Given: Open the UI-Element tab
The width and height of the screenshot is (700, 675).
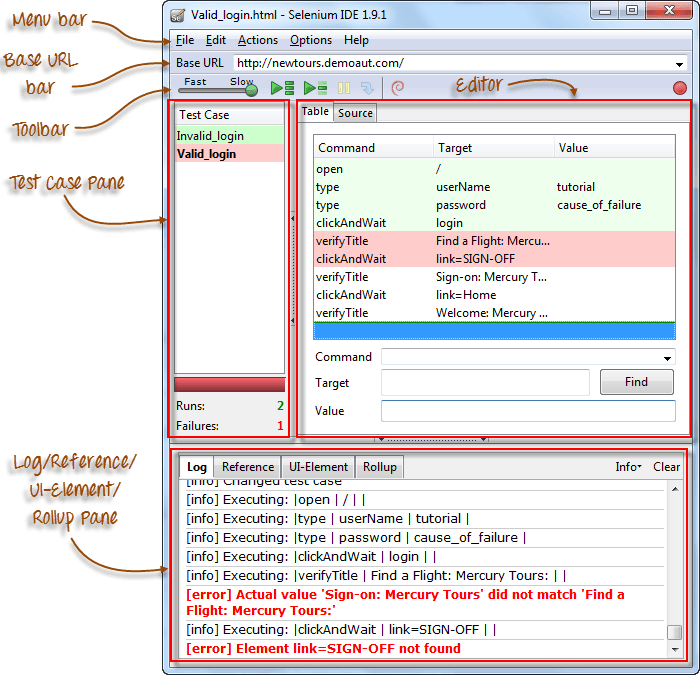Looking at the screenshot, I should click(318, 467).
